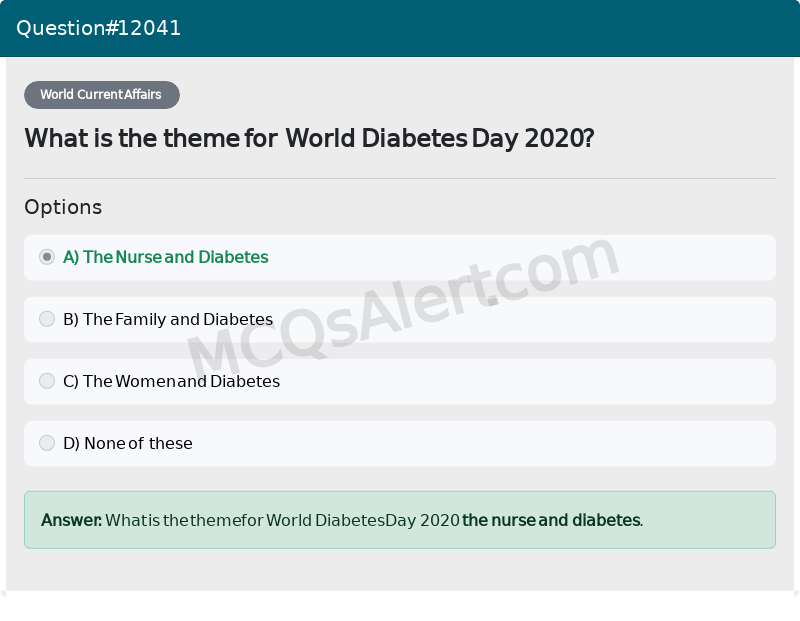The image size is (800, 621).
Task: Select the radio button for option A
Action: coord(47,257)
